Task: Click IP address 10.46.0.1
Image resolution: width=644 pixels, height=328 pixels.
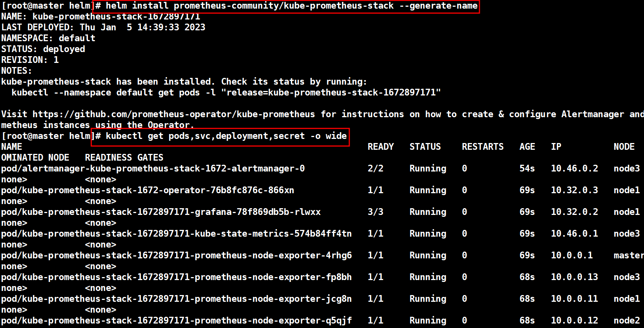Action: click(574, 234)
